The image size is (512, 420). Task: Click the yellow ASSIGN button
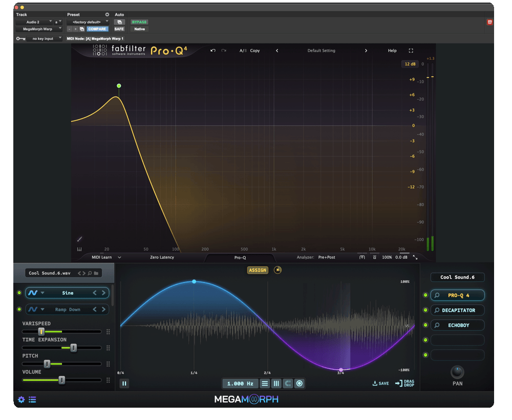(x=258, y=270)
